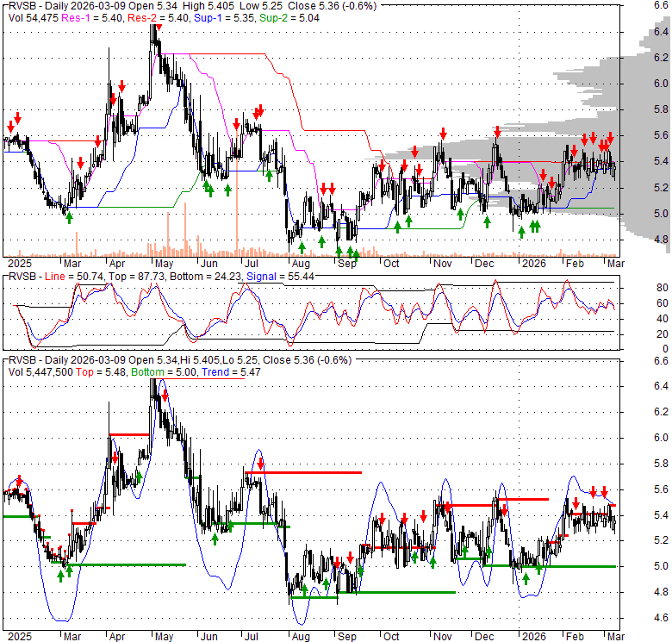Select the blue 'Sup-1 = 5.35' legend label

(225, 18)
